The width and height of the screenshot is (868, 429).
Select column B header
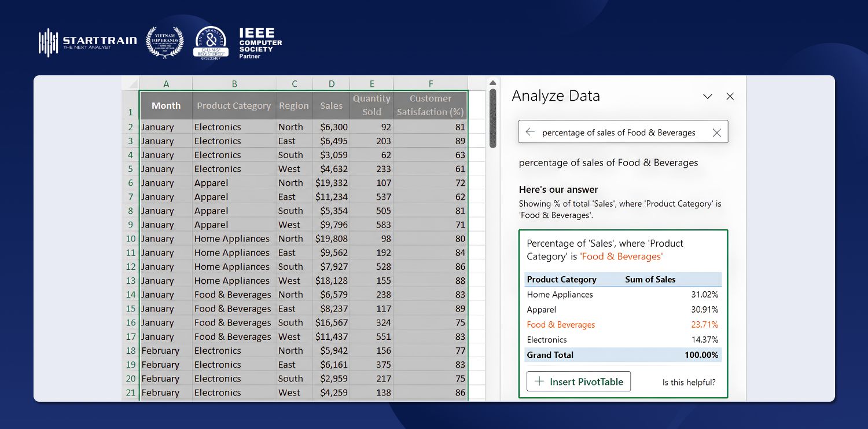pyautogui.click(x=234, y=84)
